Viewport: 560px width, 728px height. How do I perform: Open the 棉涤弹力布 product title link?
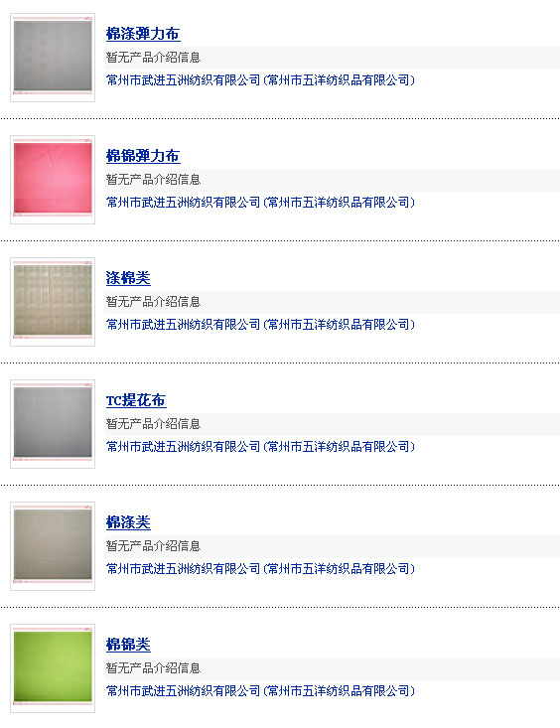pyautogui.click(x=143, y=34)
